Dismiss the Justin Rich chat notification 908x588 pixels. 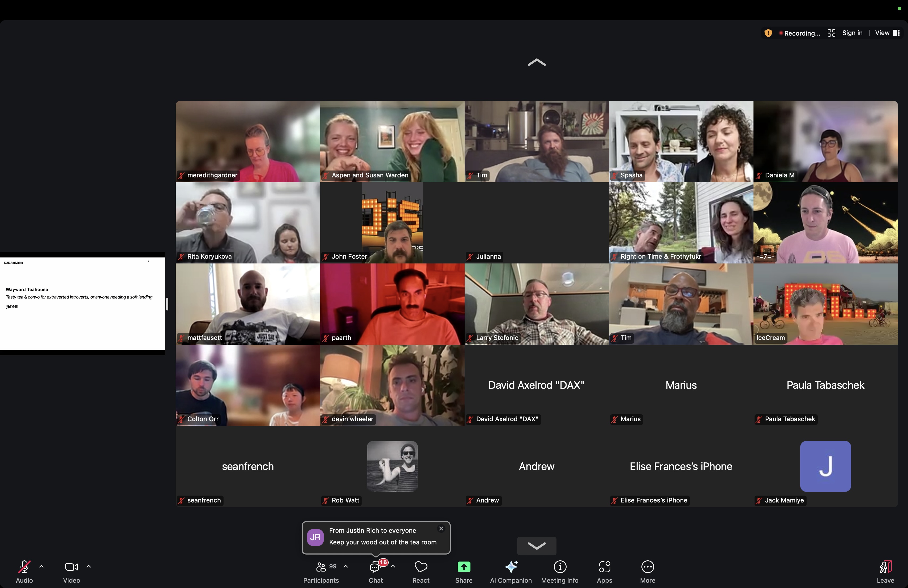tap(441, 529)
